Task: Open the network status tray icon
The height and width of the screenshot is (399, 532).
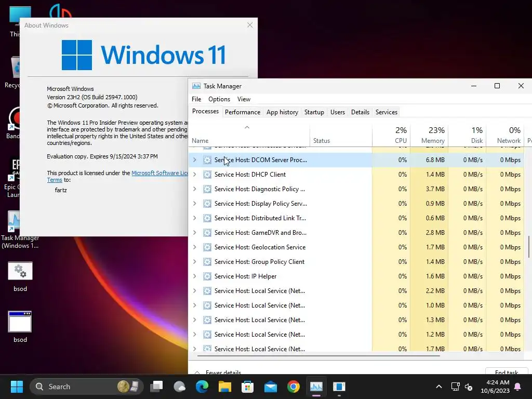Action: [455, 387]
